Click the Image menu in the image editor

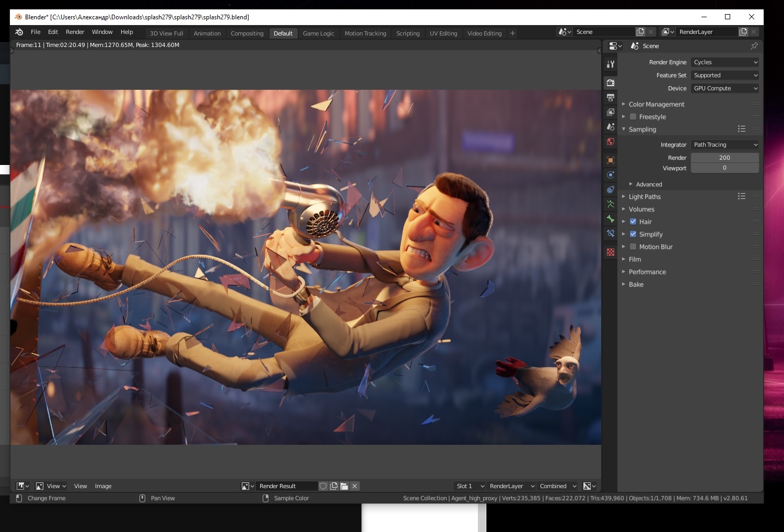click(103, 486)
